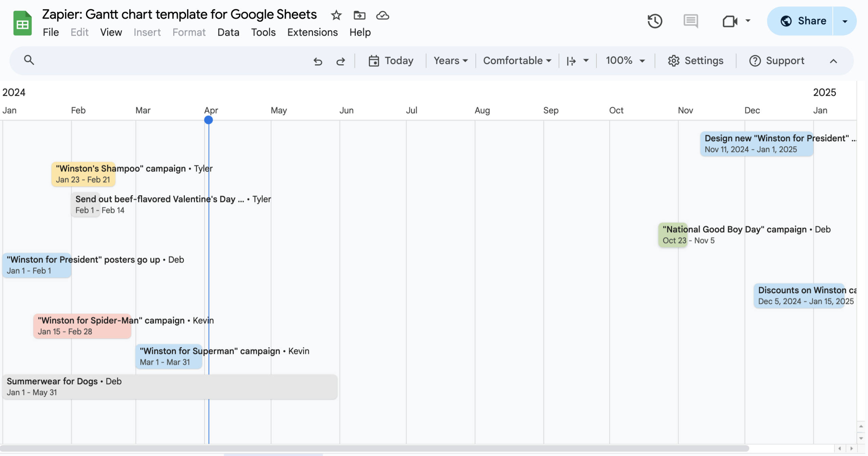Open the 100% zoom dropdown
Viewport: 868px width, 456px height.
point(625,61)
